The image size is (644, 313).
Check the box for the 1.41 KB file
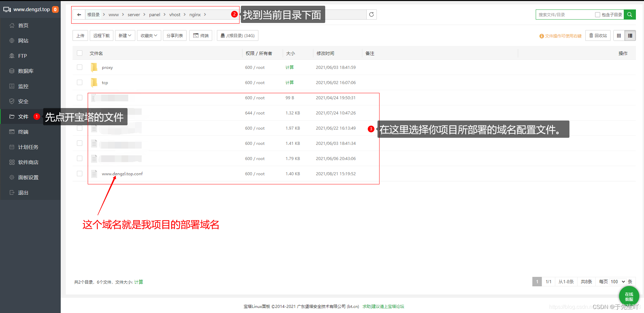[x=80, y=143]
